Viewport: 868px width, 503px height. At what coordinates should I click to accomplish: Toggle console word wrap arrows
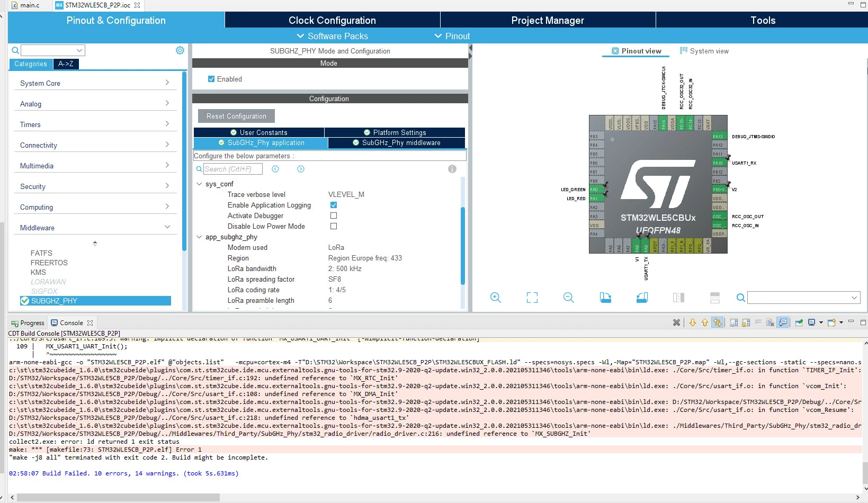pos(717,322)
